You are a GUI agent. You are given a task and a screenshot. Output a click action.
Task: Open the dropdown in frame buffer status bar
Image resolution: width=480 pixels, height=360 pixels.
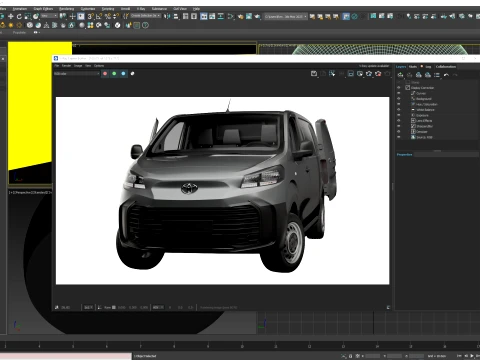click(158, 307)
